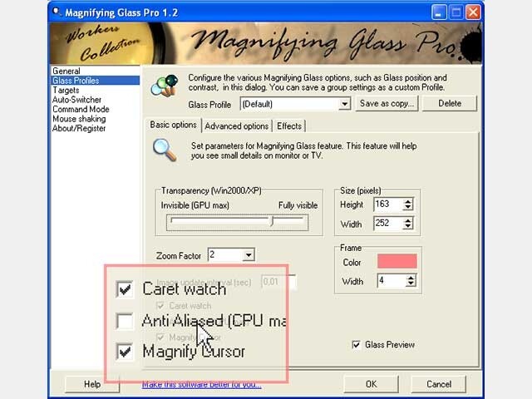This screenshot has width=532, height=399.
Task: Open the Glass Profile dropdown
Action: click(x=345, y=104)
